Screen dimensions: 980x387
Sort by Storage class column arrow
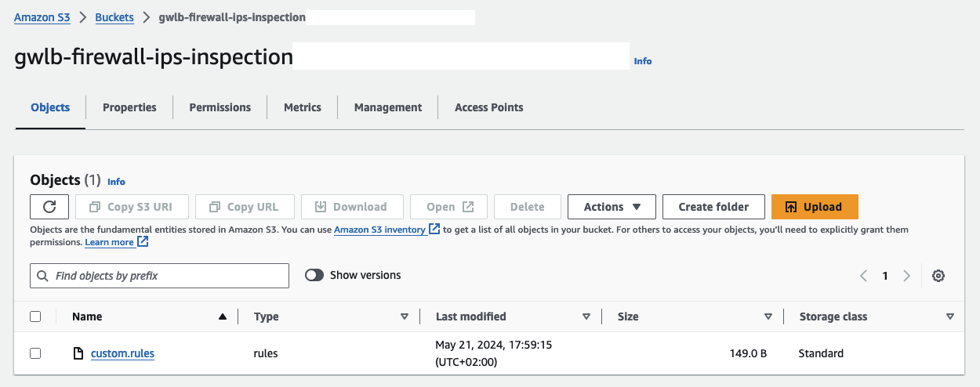pos(950,316)
